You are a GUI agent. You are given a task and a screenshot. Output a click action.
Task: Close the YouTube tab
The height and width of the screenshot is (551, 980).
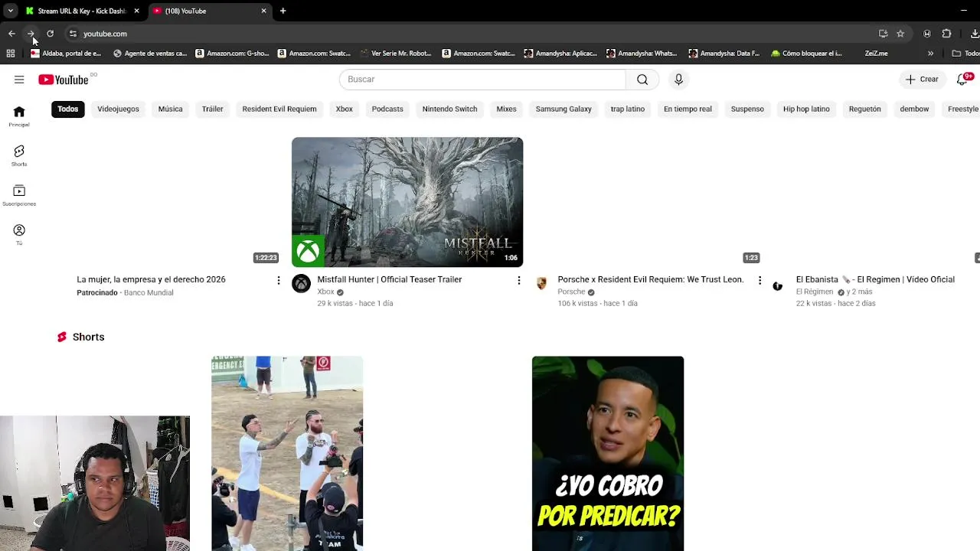click(x=263, y=11)
